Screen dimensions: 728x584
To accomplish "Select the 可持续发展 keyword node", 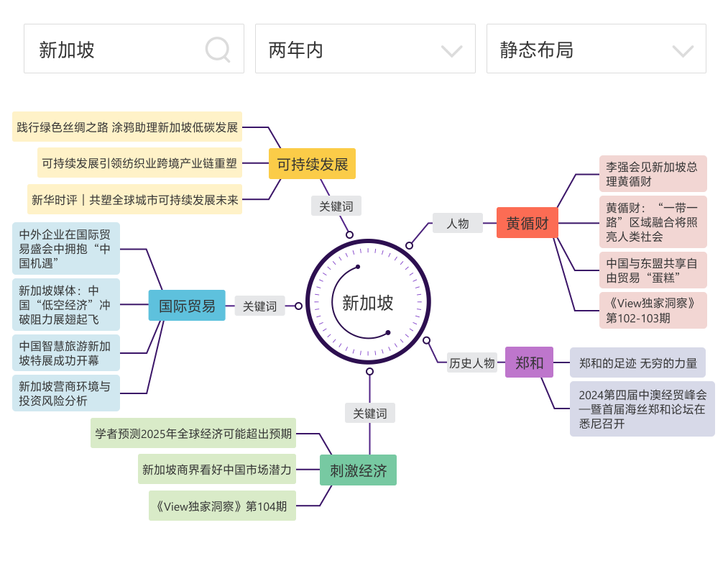I will click(312, 164).
